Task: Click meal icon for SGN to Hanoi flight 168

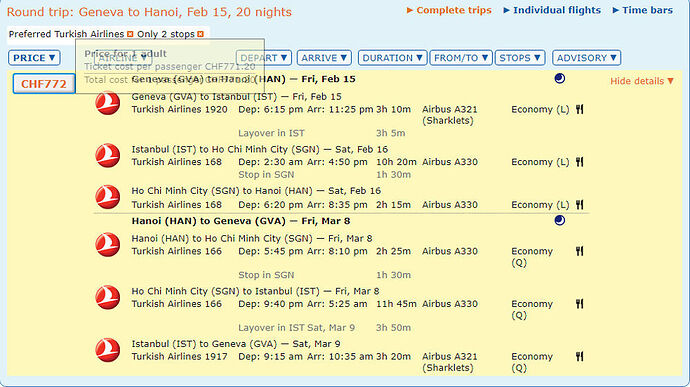Action: point(580,205)
